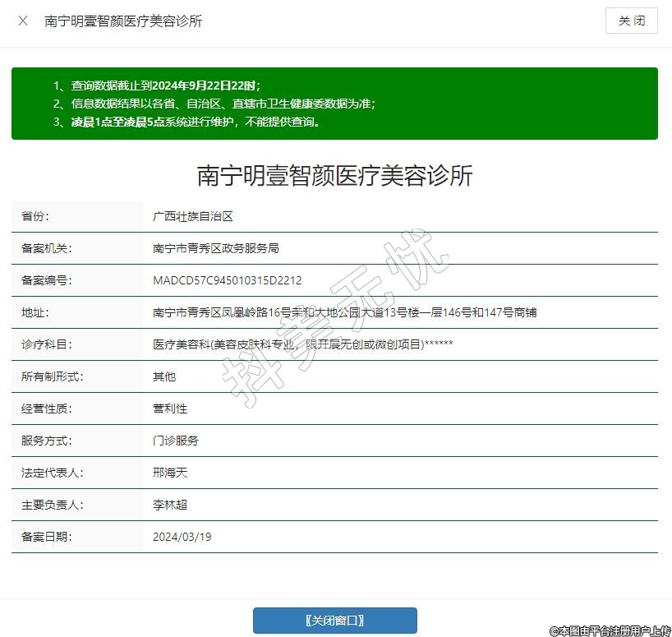Click the 法定代表人 name 邢海天

pos(170,473)
